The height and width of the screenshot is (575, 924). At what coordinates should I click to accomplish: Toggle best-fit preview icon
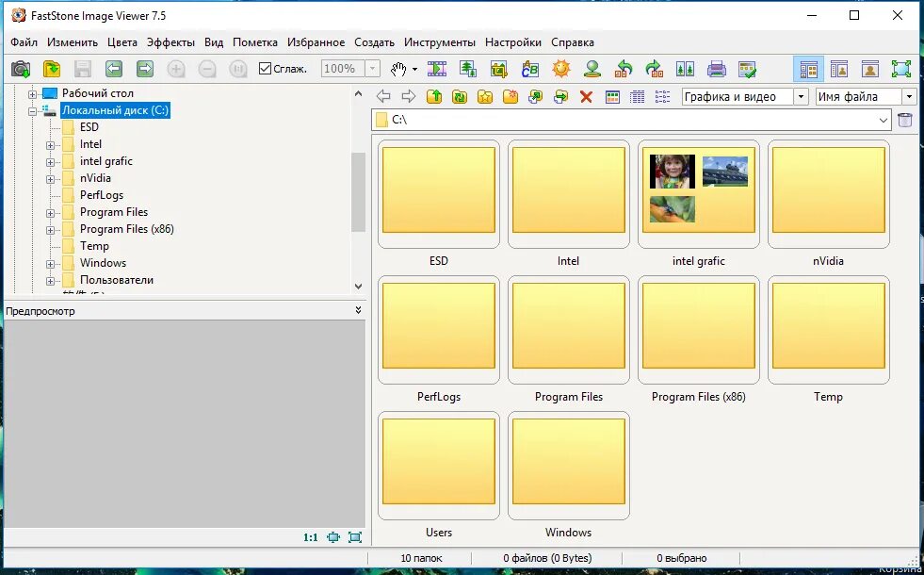(x=333, y=537)
